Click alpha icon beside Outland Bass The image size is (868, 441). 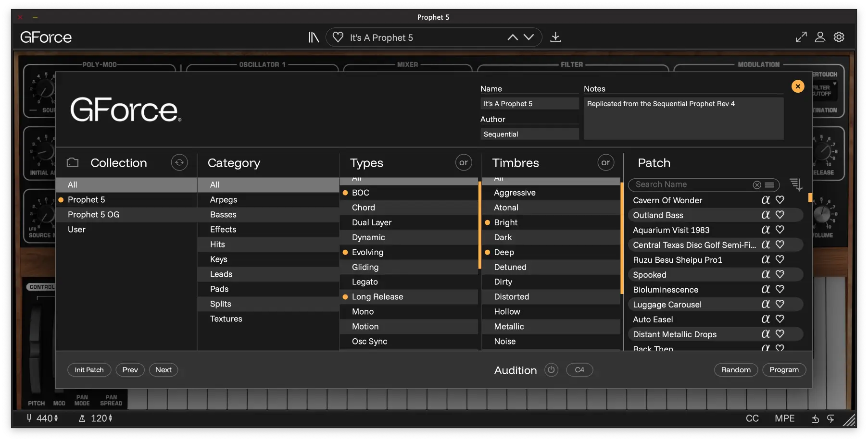pyautogui.click(x=766, y=215)
